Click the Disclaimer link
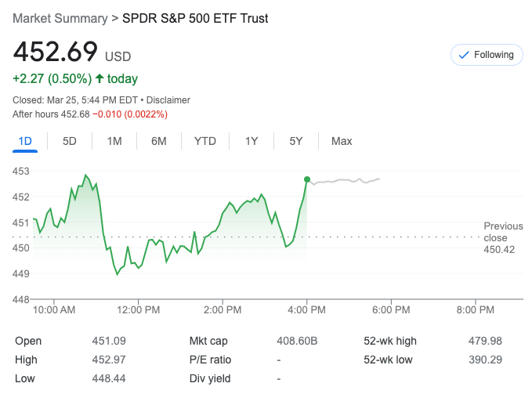 (168, 100)
